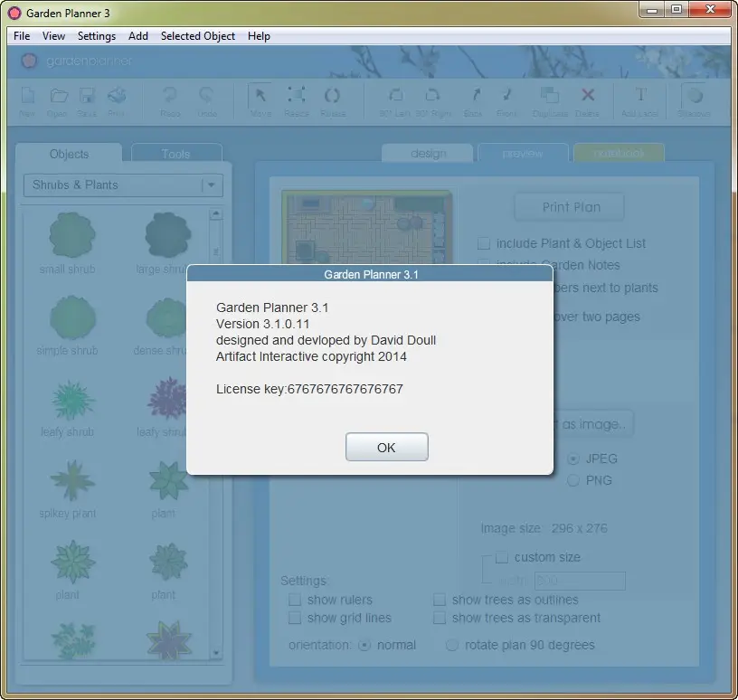Click the Open folder toolbar icon
Screen dimensions: 738x700
[59, 96]
